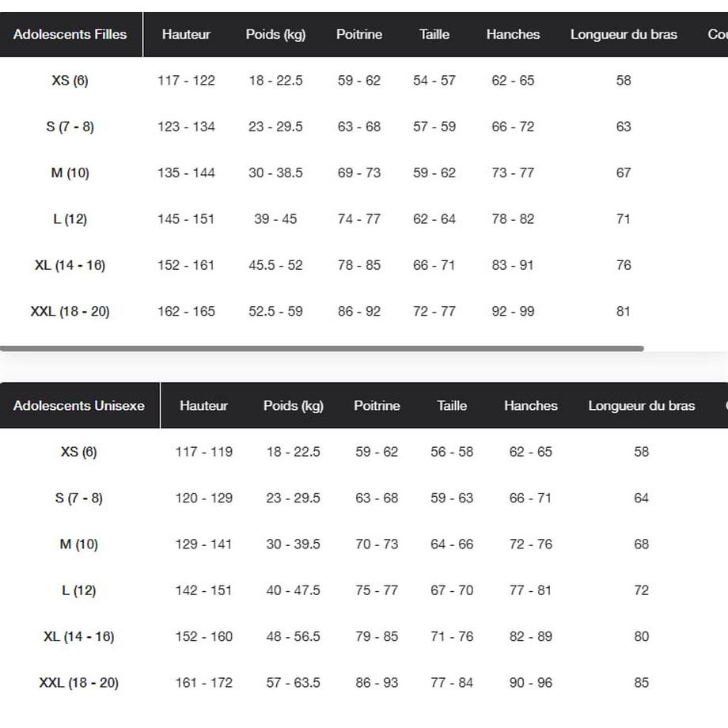Click the 123 - 134 height cell
The image size is (728, 728).
pyautogui.click(x=186, y=127)
